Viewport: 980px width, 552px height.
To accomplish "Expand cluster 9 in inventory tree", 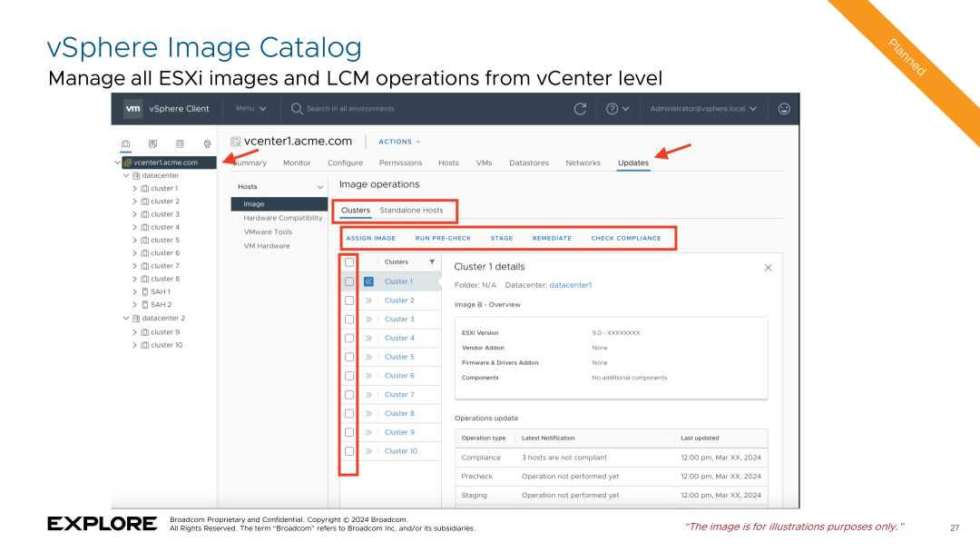I will (134, 332).
